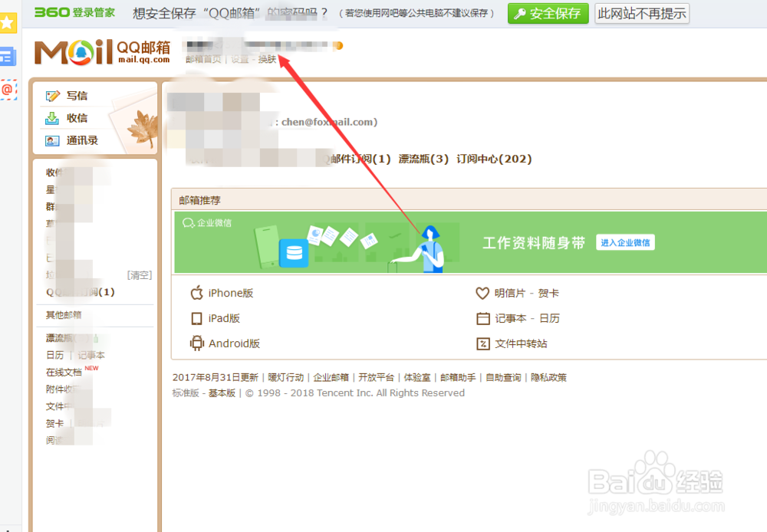Switch to 基本版 mailbox version
Image resolution: width=767 pixels, height=532 pixels.
point(222,393)
